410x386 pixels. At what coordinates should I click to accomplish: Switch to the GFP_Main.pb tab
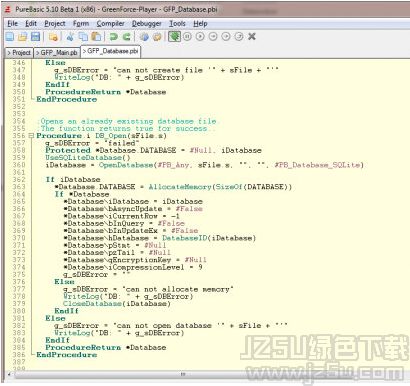[57, 53]
